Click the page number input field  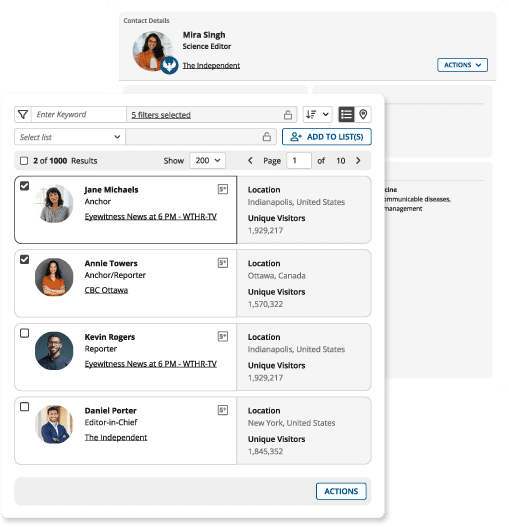click(x=299, y=161)
